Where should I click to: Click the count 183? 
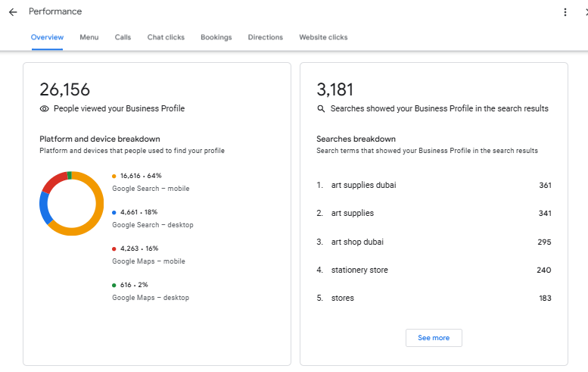point(546,298)
